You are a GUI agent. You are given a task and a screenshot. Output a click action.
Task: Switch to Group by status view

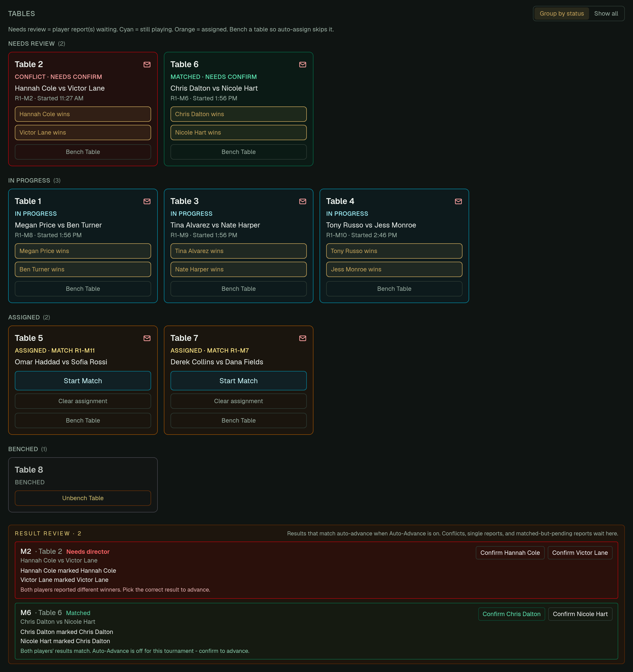point(562,14)
